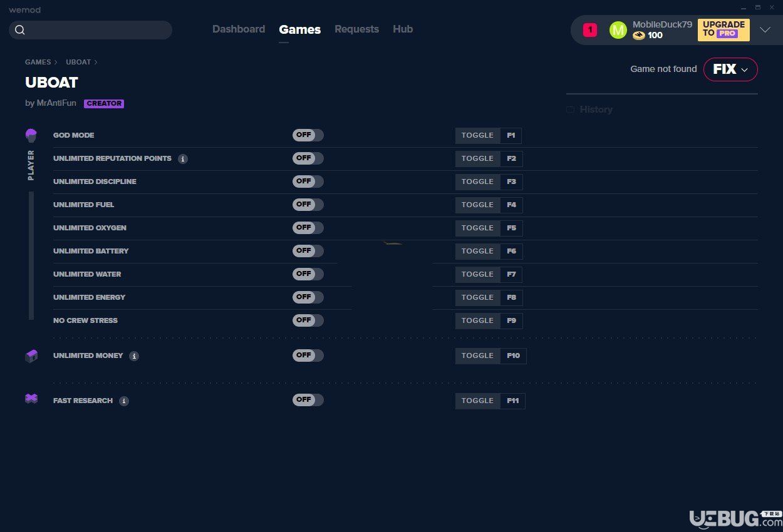
Task: Click the Player category head icon
Action: (31, 135)
